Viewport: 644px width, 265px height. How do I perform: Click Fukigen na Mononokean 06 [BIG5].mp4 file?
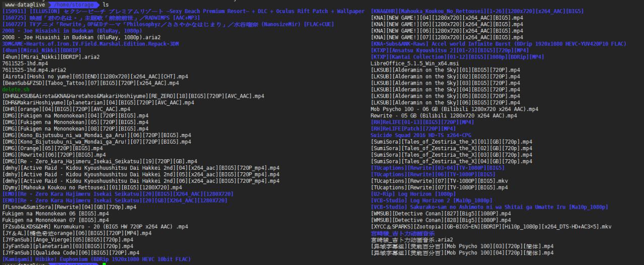(55, 213)
